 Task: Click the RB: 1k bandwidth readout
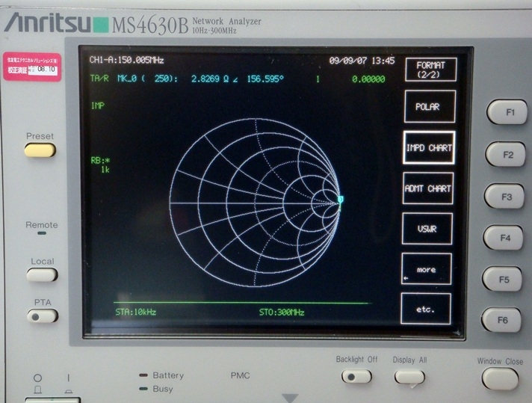pos(100,165)
